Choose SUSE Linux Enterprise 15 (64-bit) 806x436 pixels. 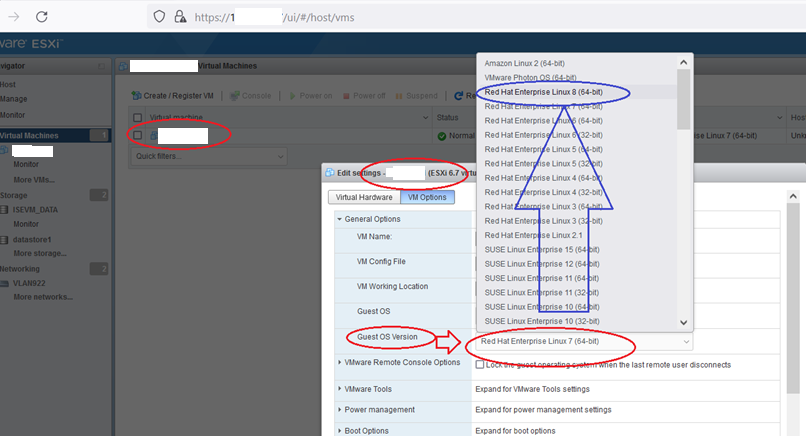(542, 249)
